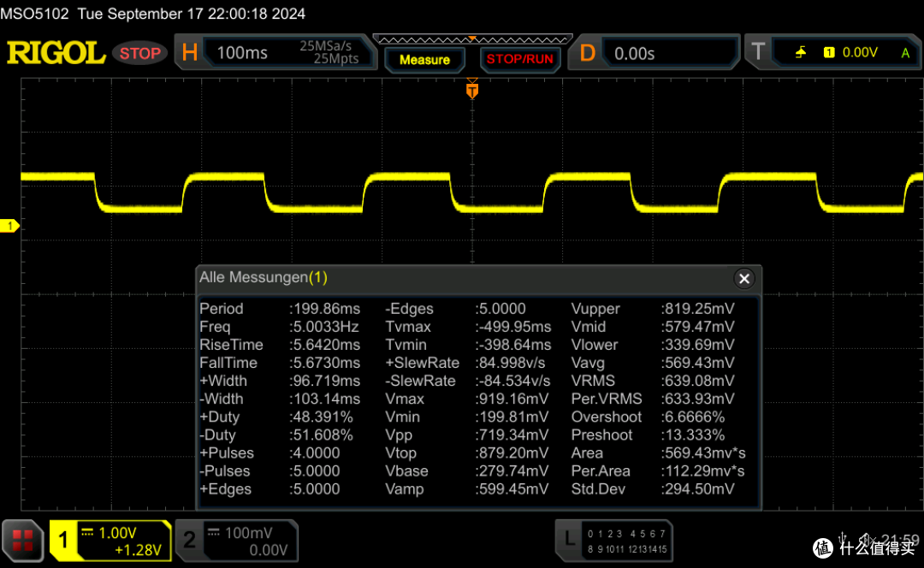
Task: Select the Vmax 919.16mV measurement
Action: point(467,399)
